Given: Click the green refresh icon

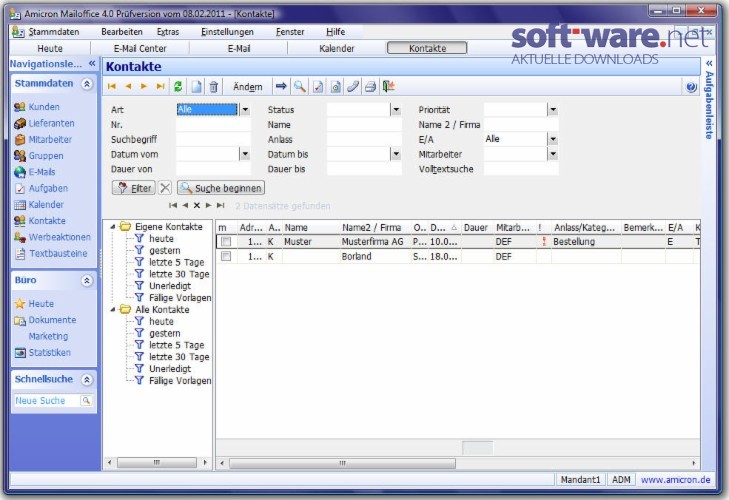Looking at the screenshot, I should 178,87.
